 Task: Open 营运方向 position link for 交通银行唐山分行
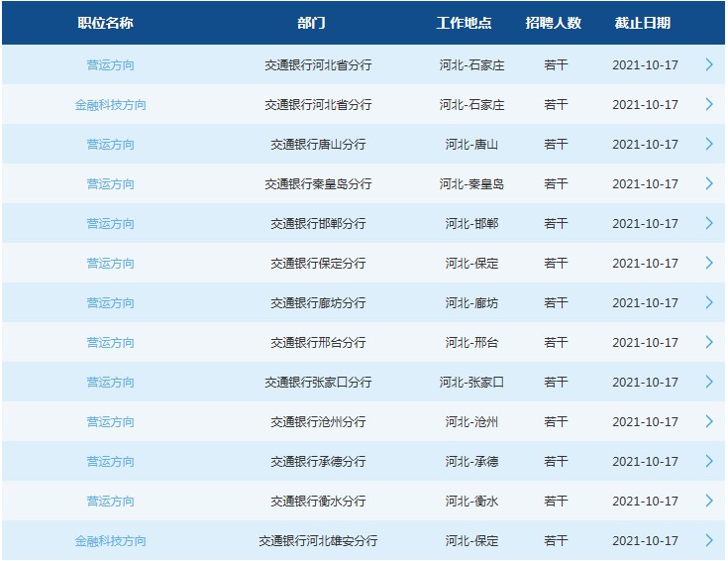pos(110,145)
